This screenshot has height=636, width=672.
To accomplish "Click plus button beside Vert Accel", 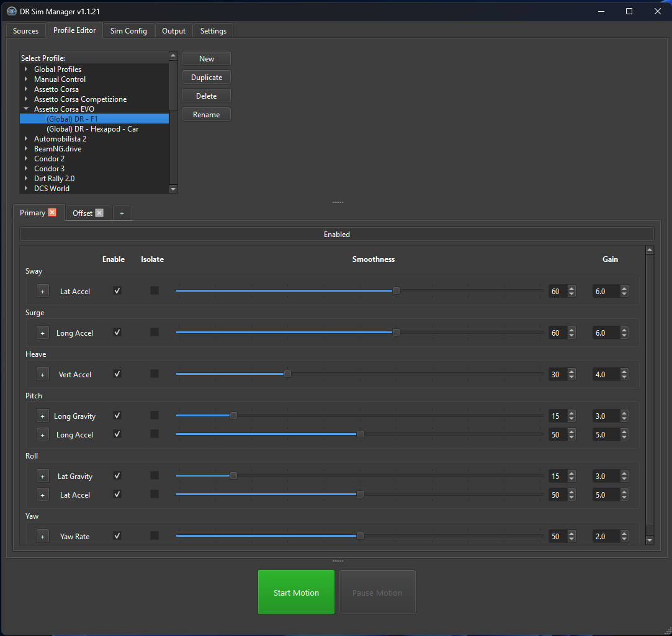I will [x=42, y=375].
